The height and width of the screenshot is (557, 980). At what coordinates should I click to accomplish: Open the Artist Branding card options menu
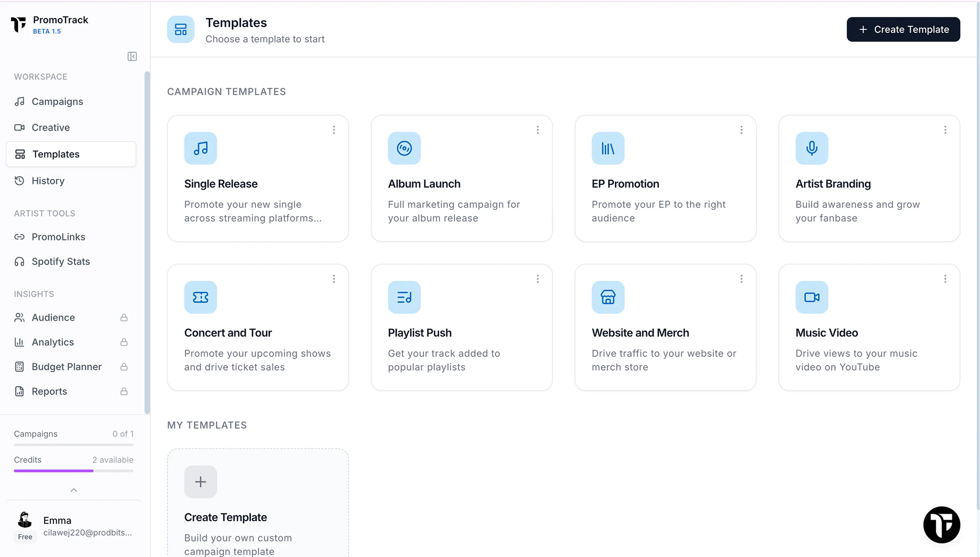tap(945, 130)
